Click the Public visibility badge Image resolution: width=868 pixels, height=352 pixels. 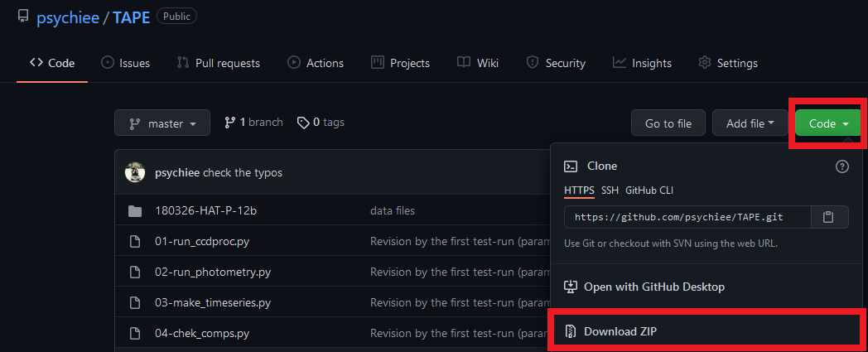(x=176, y=17)
